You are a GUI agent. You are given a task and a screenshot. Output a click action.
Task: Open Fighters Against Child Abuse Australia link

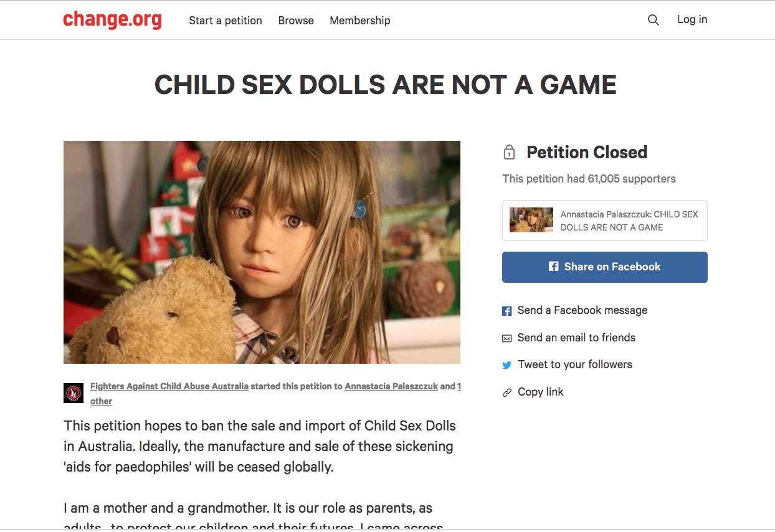point(169,386)
